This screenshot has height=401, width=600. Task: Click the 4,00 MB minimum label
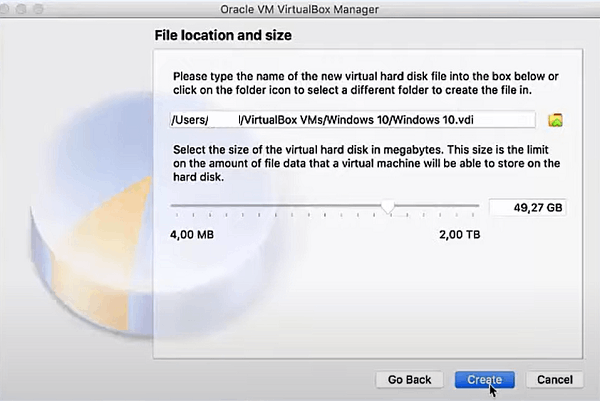pos(194,235)
